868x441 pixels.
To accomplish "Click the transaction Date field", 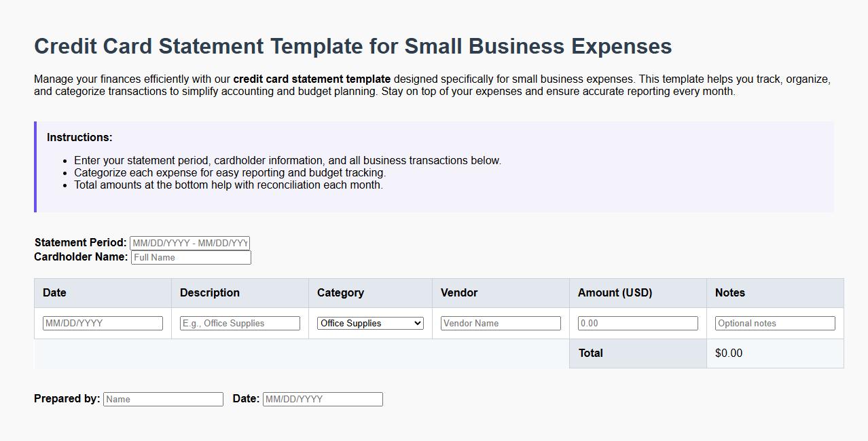I will [102, 323].
